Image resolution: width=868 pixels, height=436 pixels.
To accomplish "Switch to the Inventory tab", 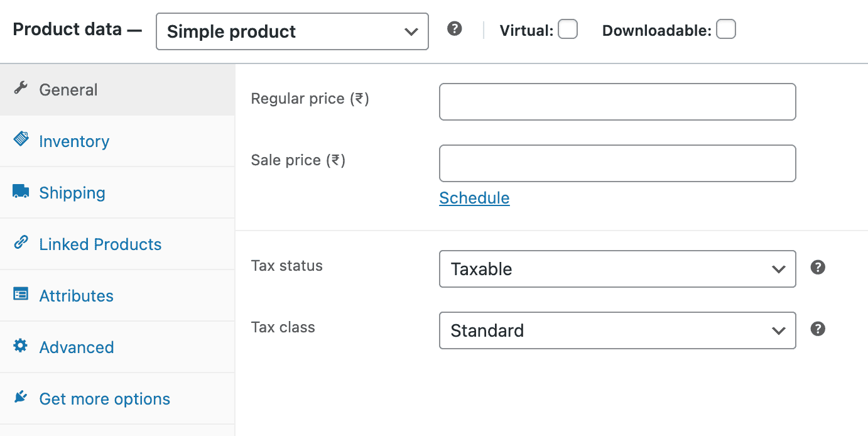I will click(x=73, y=141).
